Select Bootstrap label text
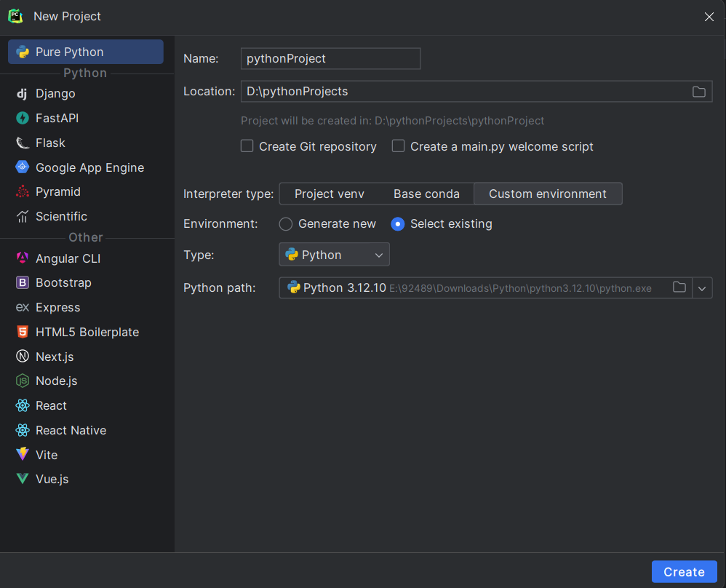 tap(63, 282)
